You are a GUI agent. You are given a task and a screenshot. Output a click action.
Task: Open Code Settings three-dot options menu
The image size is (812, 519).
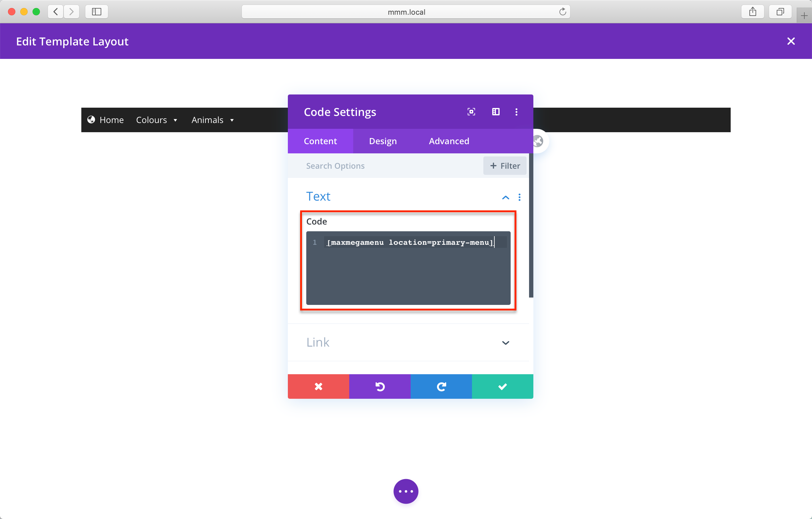pyautogui.click(x=516, y=112)
